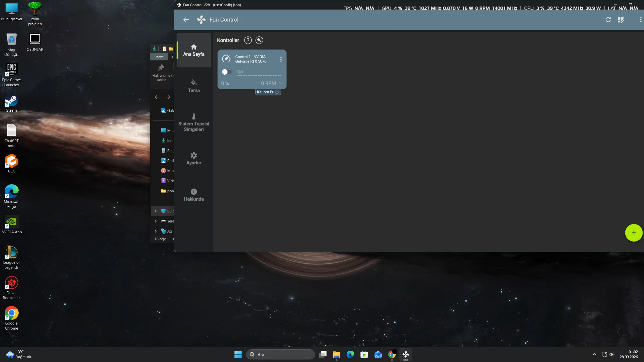The height and width of the screenshot is (362, 644).
Task: Expand the Bu bilgisayar tree node in Explorer
Action: coord(156,211)
